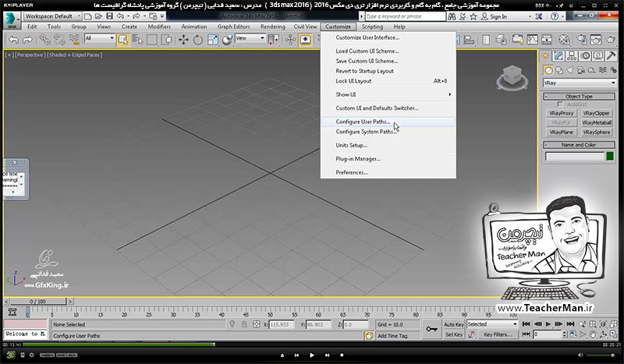Toggle Auto Key animation mode

(x=454, y=324)
